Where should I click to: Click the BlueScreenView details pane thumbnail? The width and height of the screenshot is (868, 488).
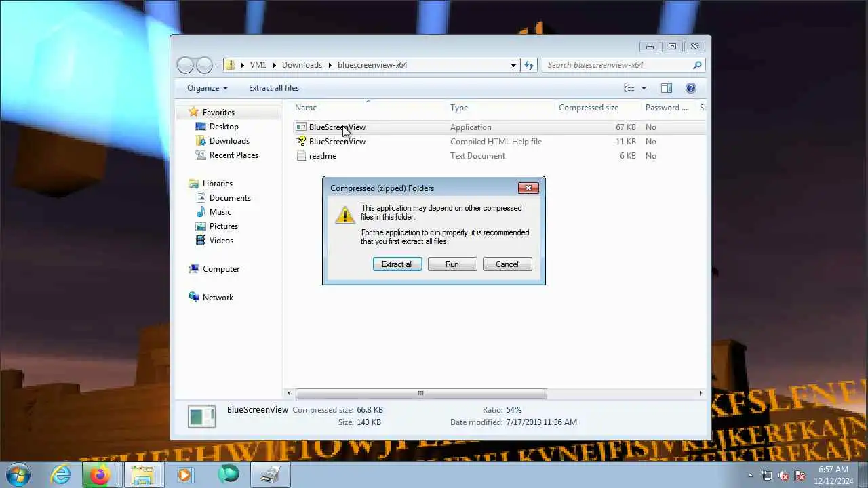[202, 416]
